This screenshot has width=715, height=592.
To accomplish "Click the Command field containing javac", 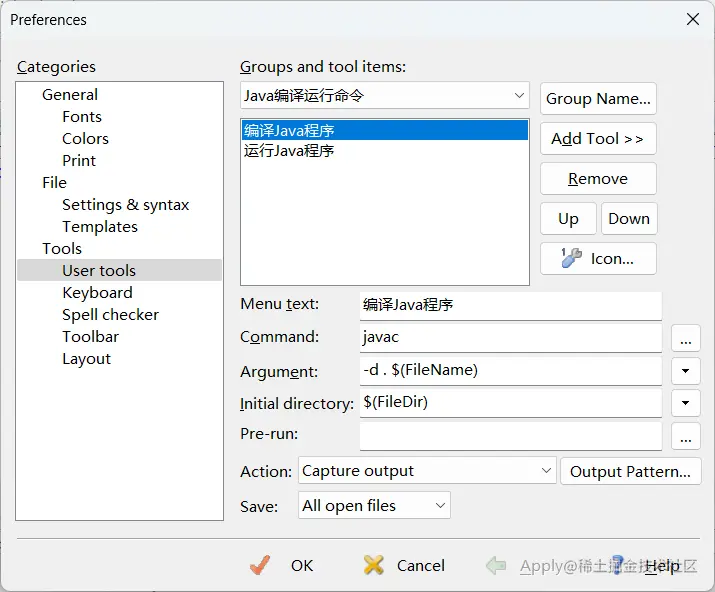I will (510, 338).
